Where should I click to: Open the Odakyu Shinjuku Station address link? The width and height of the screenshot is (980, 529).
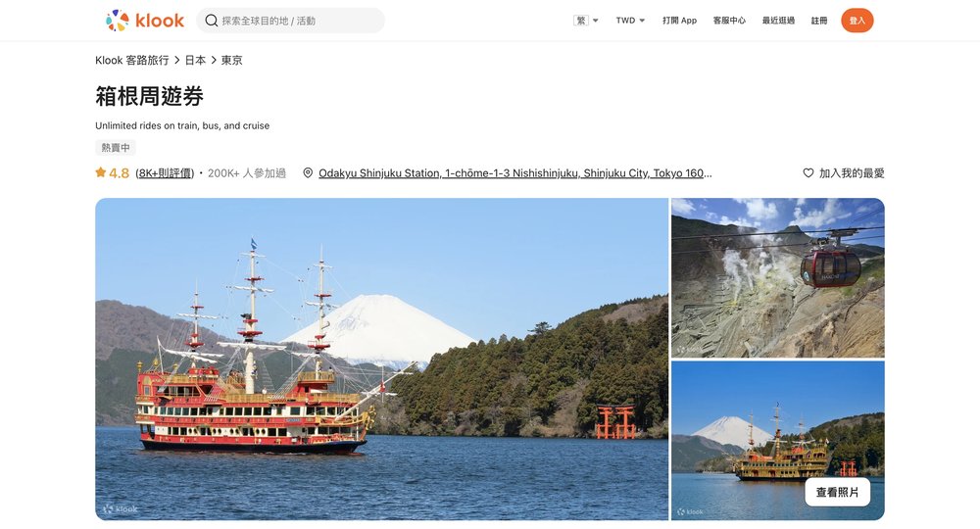click(x=515, y=173)
